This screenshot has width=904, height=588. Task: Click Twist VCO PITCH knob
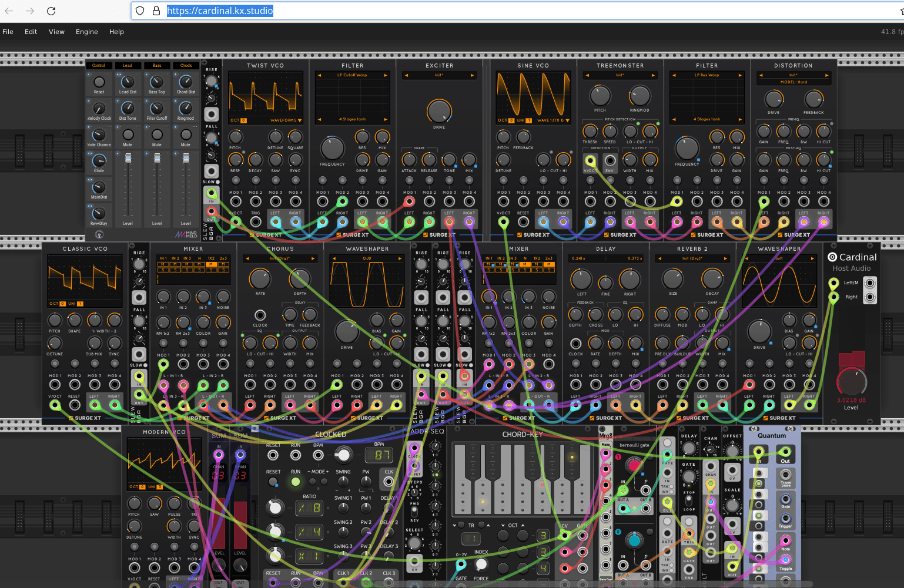coord(235,137)
